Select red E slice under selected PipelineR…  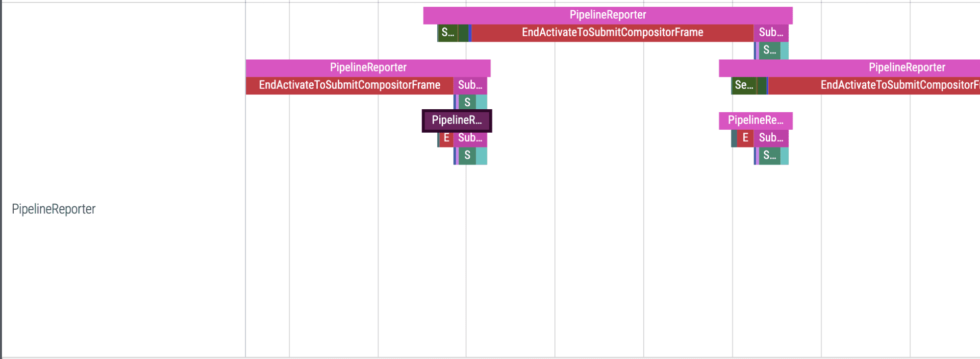[x=446, y=138]
